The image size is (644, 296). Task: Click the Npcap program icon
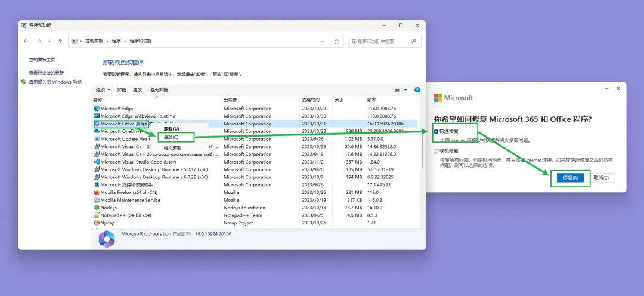[97, 223]
